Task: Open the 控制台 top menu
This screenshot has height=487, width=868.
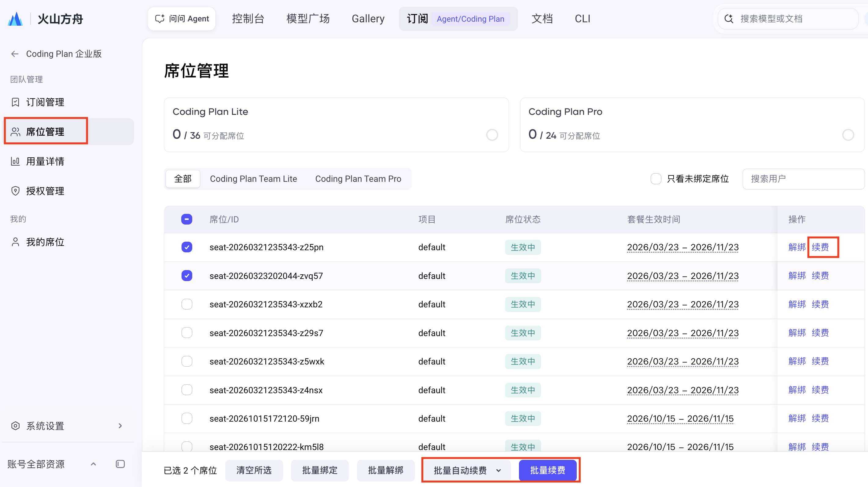Action: pyautogui.click(x=248, y=19)
